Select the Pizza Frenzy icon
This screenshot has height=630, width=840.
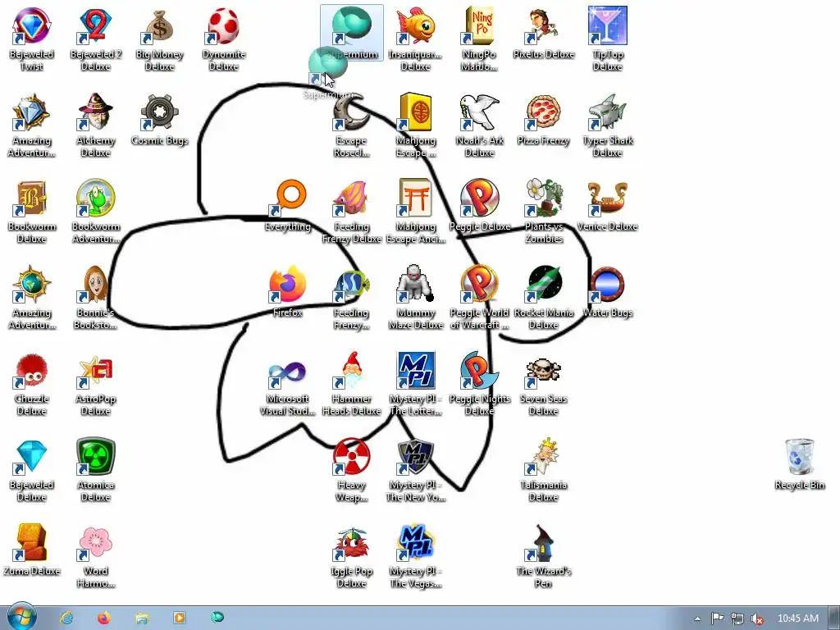(x=543, y=120)
